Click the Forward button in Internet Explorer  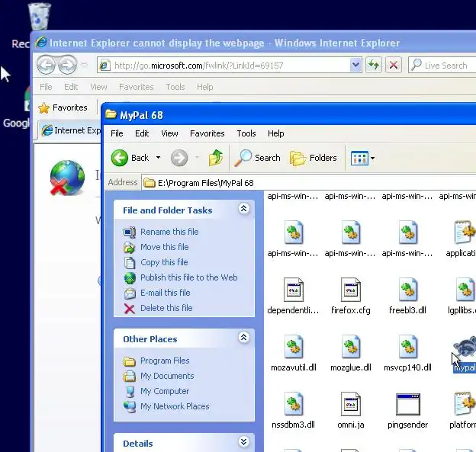pos(67,65)
